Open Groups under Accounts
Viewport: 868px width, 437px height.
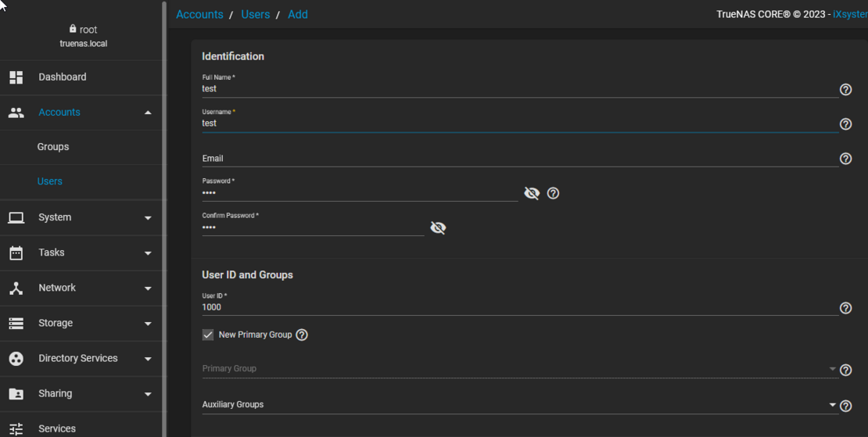pos(53,147)
